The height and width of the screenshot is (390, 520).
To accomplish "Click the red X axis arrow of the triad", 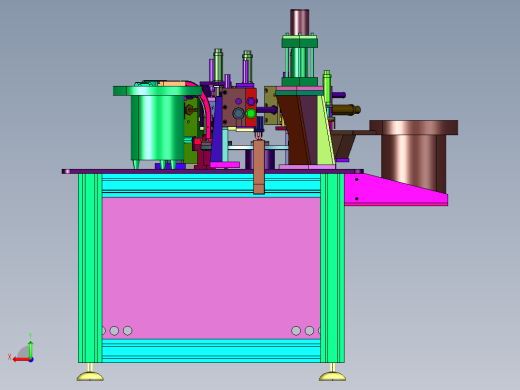I will (x=21, y=360).
